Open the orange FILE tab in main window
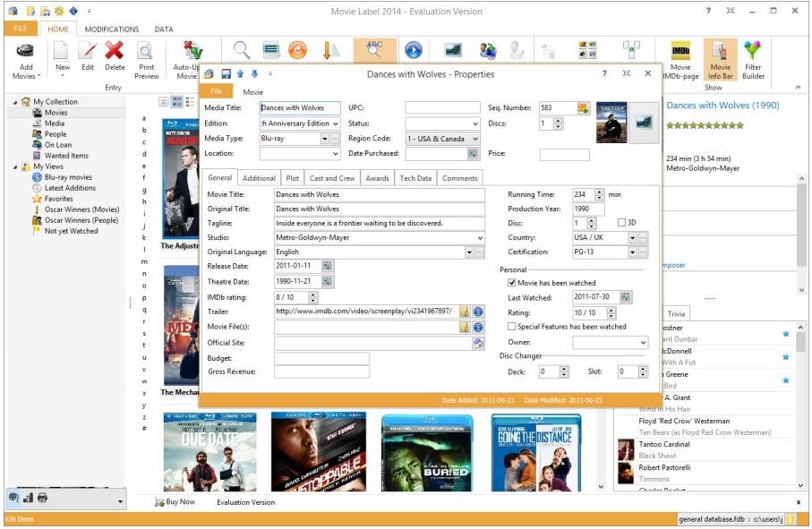812x529 pixels. pos(21,29)
